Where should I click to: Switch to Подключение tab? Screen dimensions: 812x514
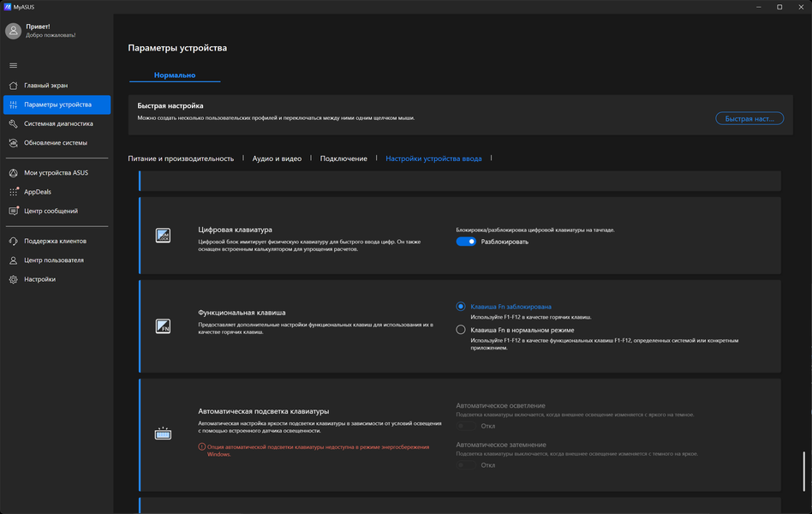(x=343, y=158)
